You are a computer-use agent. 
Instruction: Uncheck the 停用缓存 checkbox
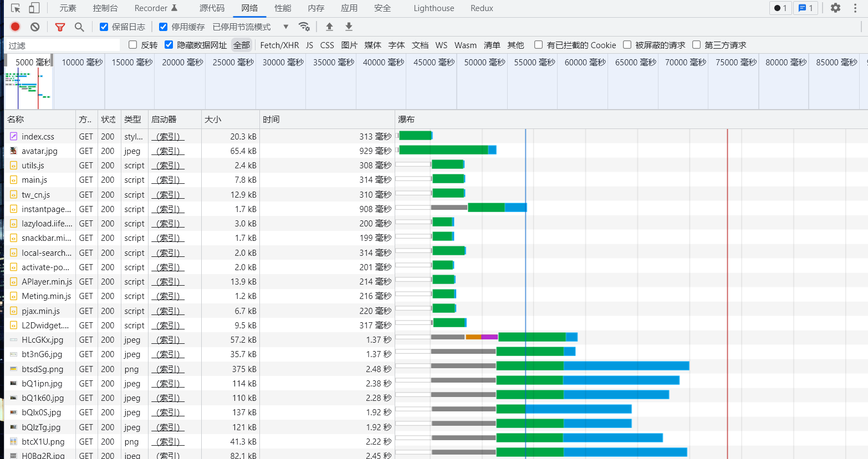[x=163, y=27]
